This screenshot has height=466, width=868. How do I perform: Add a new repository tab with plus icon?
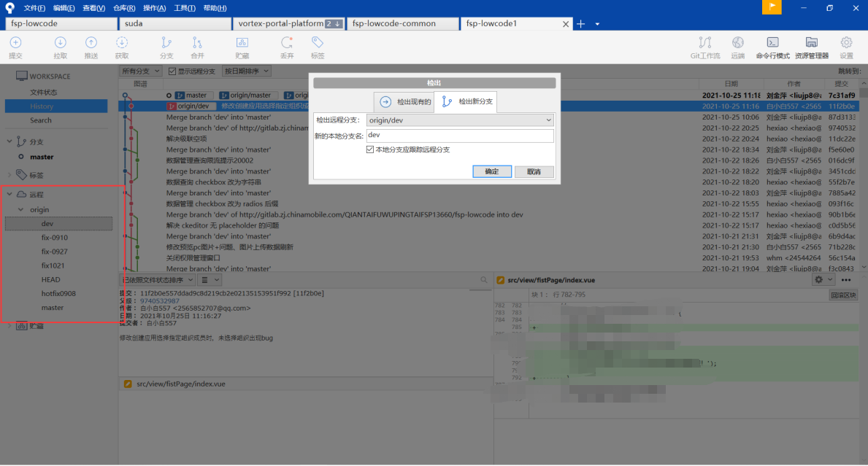tap(580, 24)
